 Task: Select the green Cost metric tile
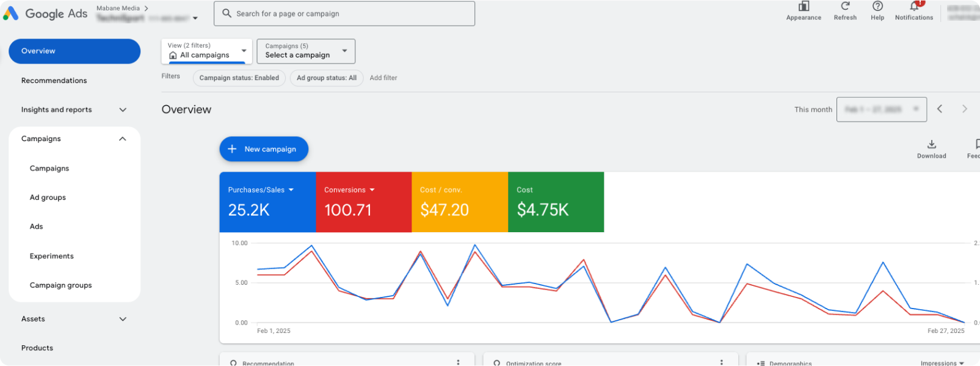click(556, 202)
